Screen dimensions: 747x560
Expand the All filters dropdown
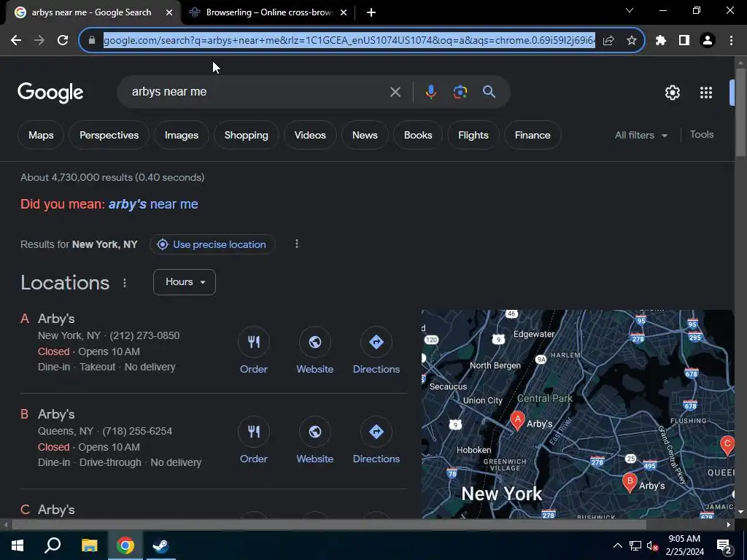coord(640,135)
